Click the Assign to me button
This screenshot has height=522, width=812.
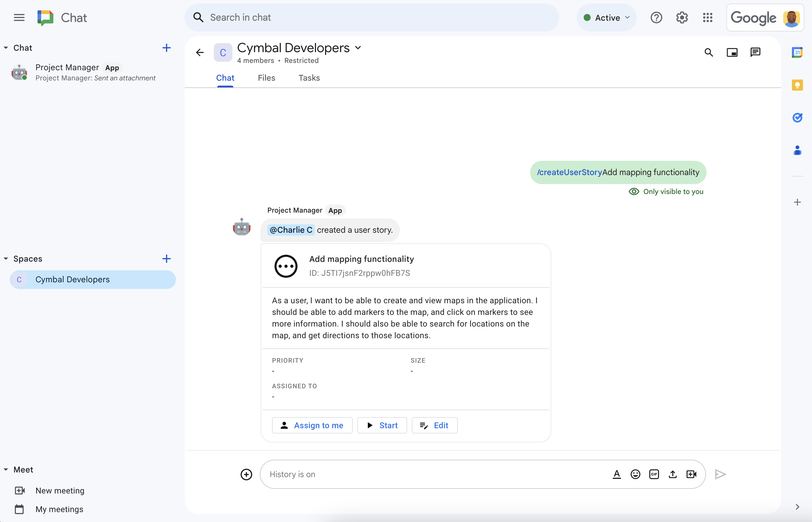[312, 425]
